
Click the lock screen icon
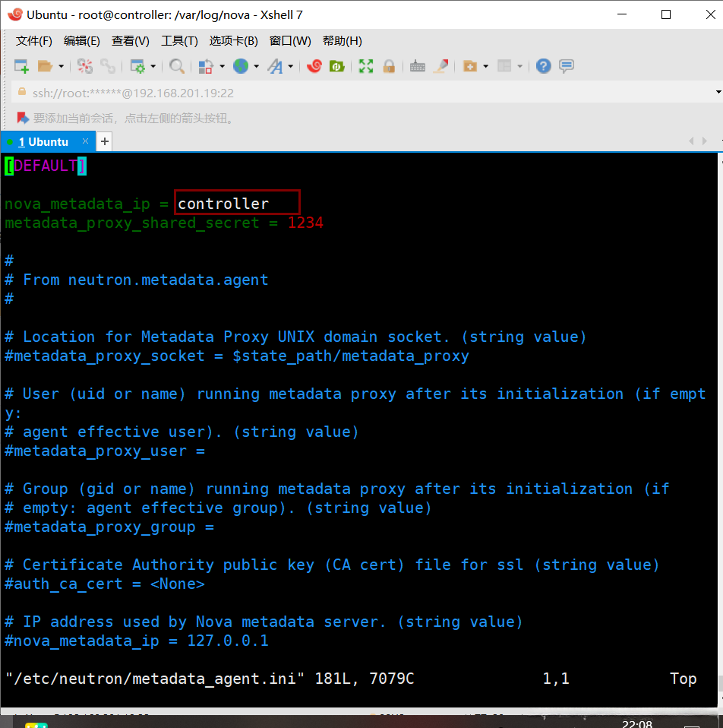[389, 67]
